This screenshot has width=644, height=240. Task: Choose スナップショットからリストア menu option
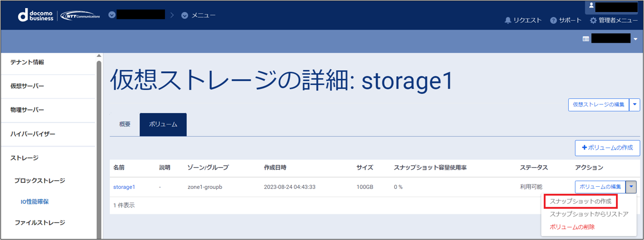(x=589, y=214)
